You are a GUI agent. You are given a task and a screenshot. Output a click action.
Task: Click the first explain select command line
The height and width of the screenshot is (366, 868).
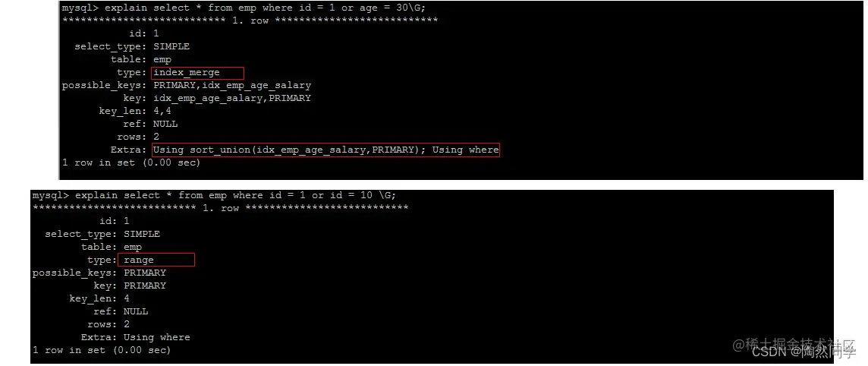(244, 8)
